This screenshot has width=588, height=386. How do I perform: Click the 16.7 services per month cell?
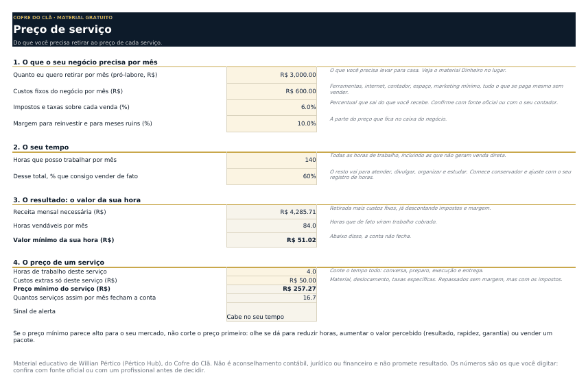tap(272, 298)
